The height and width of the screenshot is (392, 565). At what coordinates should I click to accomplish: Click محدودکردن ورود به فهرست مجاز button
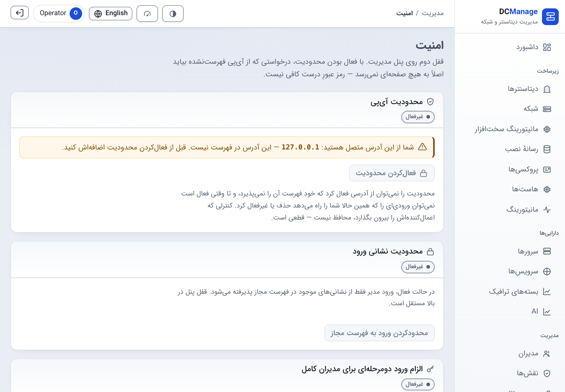click(x=380, y=333)
